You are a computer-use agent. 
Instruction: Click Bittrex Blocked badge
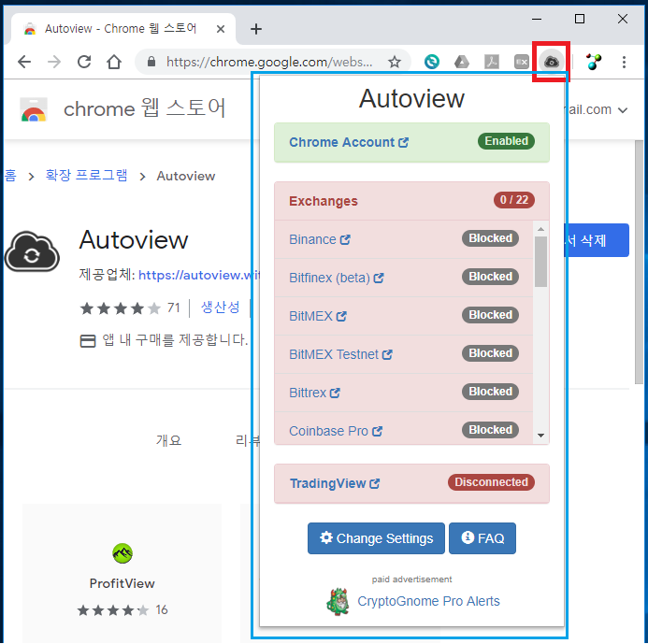[x=490, y=392]
